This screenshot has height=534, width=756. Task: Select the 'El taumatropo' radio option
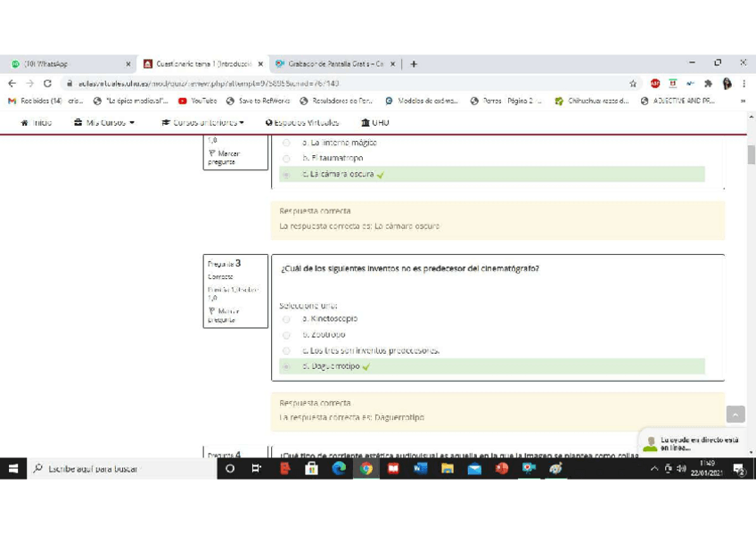pos(286,159)
